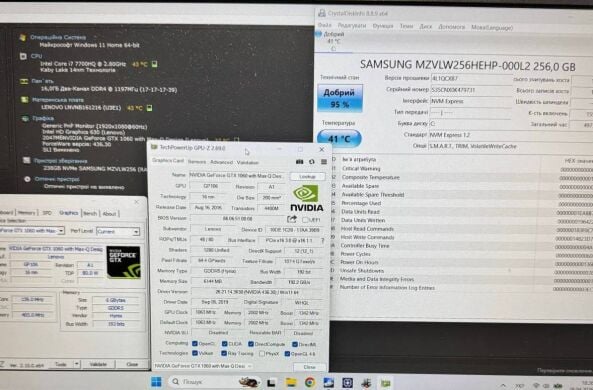Open the GPU-Z hamburger menu icon

(x=324, y=162)
